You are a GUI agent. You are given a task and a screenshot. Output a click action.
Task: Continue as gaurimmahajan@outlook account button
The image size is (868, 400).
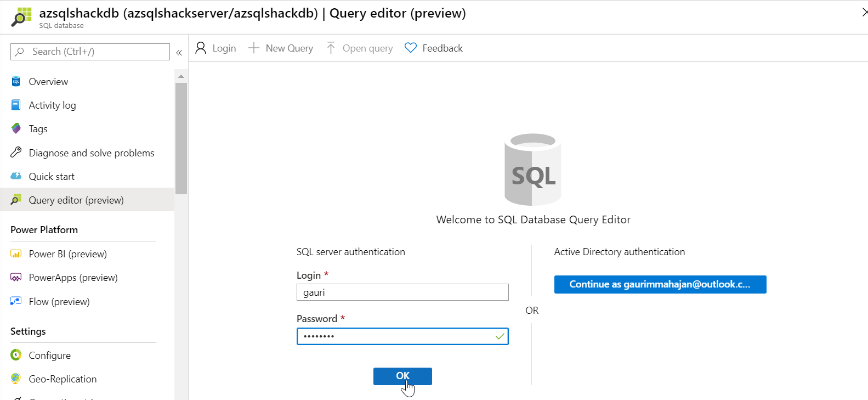660,284
